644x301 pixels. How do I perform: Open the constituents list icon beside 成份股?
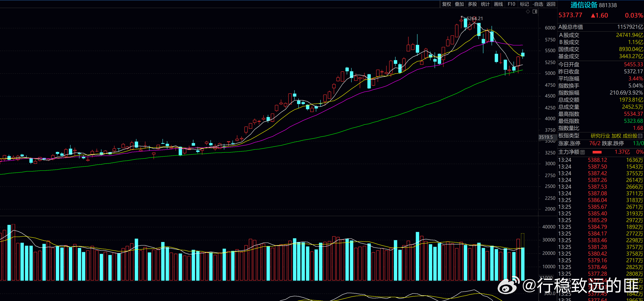pyautogui.click(x=640, y=136)
